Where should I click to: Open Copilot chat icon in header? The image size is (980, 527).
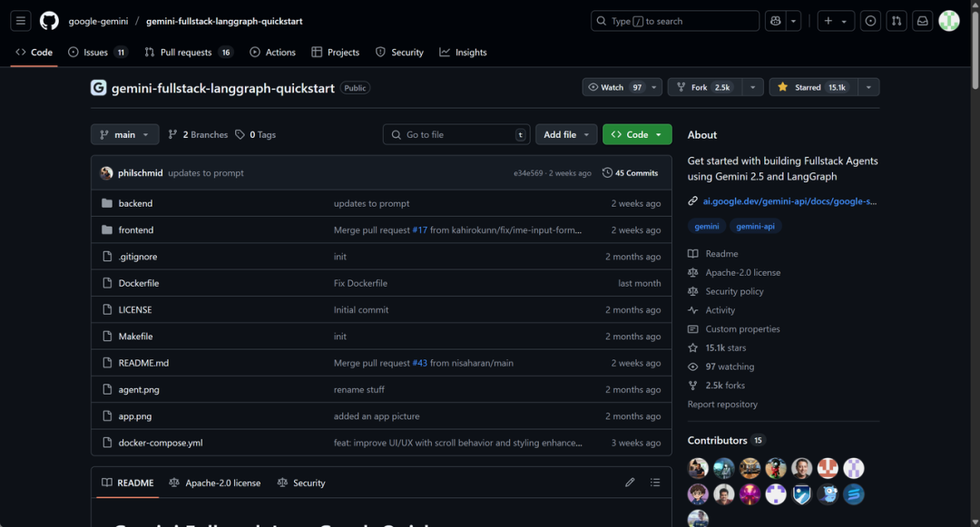[776, 21]
